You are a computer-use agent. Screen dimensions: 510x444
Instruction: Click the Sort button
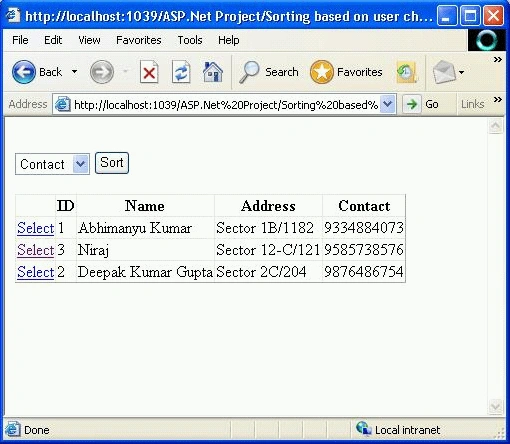pyautogui.click(x=112, y=163)
